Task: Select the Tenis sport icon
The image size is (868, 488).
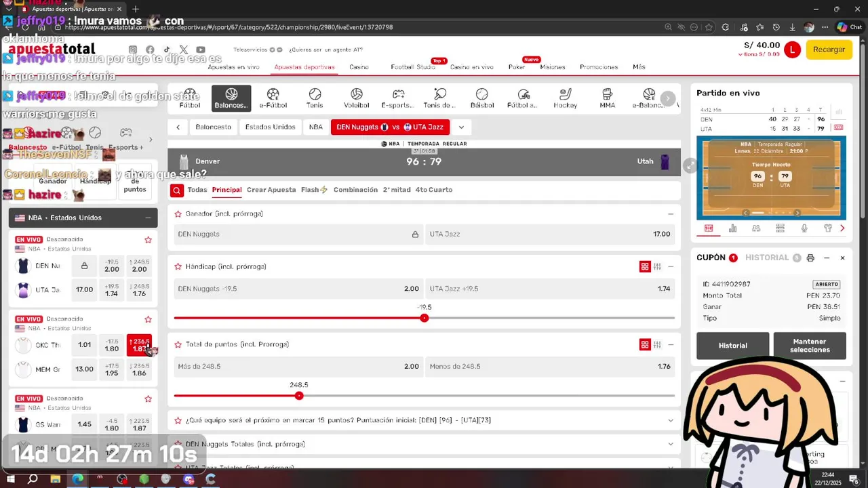Action: [x=315, y=98]
